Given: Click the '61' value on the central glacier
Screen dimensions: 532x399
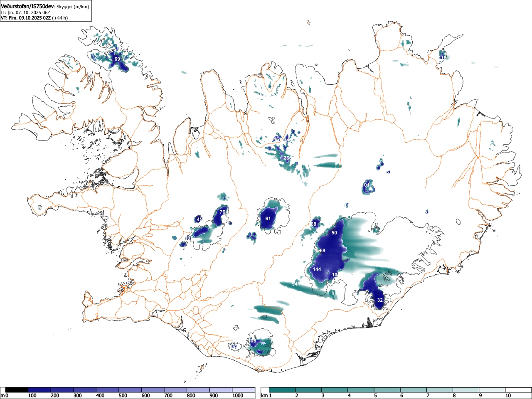Looking at the screenshot, I should pyautogui.click(x=268, y=219).
